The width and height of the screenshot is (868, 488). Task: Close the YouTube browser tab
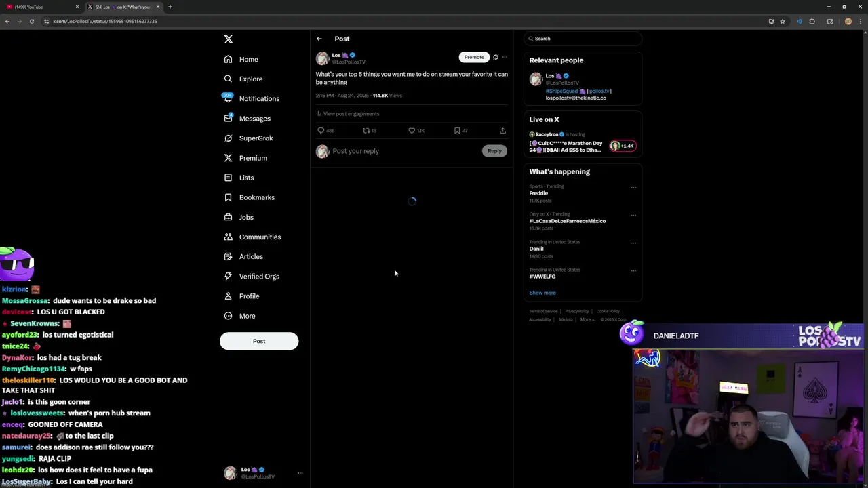[x=77, y=7]
